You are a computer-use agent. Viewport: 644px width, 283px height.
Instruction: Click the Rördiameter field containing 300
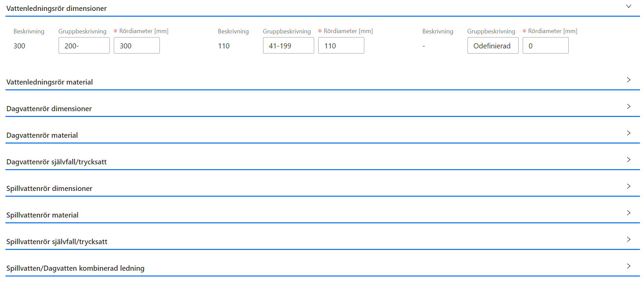(137, 46)
